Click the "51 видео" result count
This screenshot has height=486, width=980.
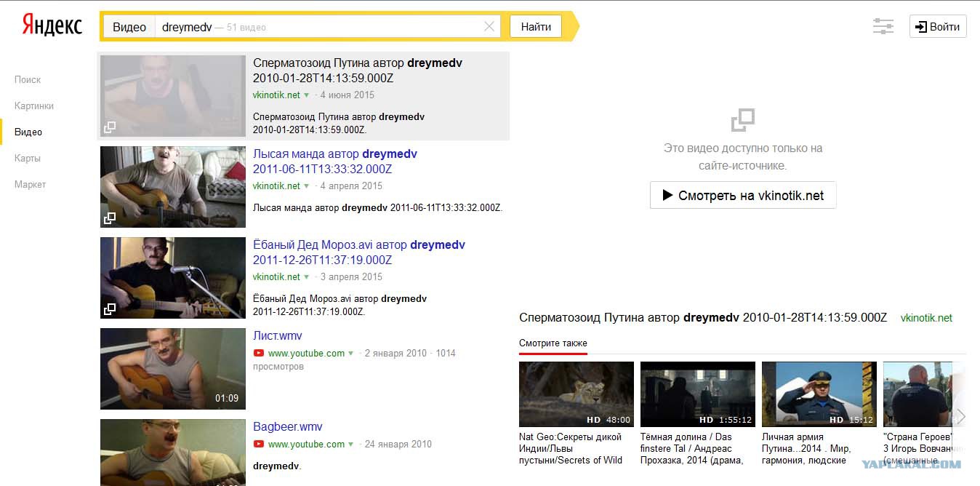point(246,28)
